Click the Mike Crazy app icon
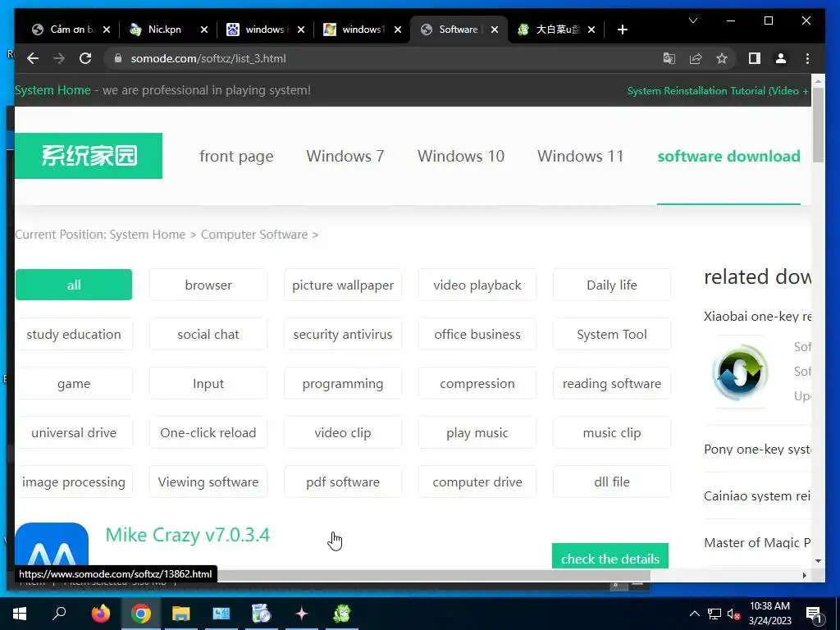The width and height of the screenshot is (840, 630). [52, 546]
